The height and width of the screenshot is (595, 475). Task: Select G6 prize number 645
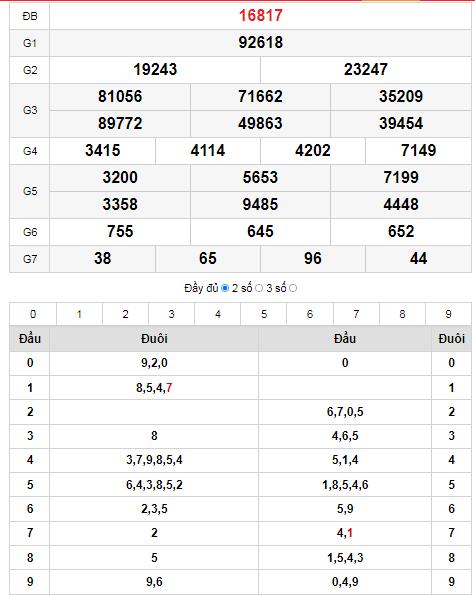[260, 231]
